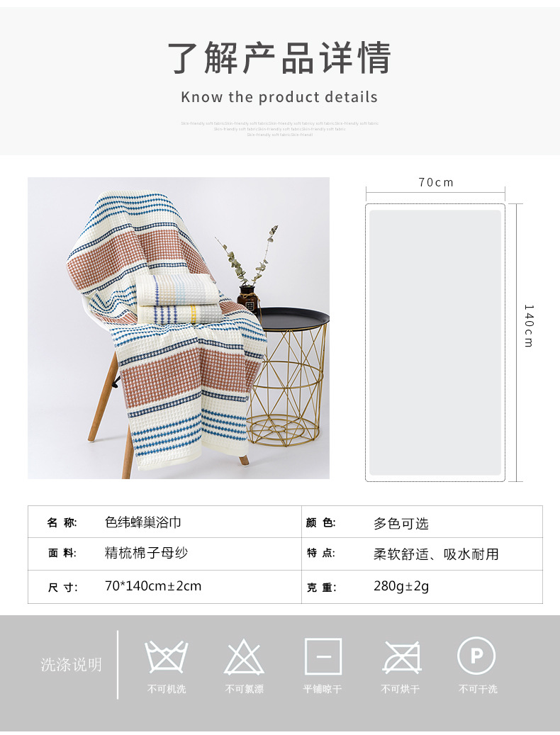Open the striped towel product photo
This screenshot has width=560, height=735.
pos(179,328)
